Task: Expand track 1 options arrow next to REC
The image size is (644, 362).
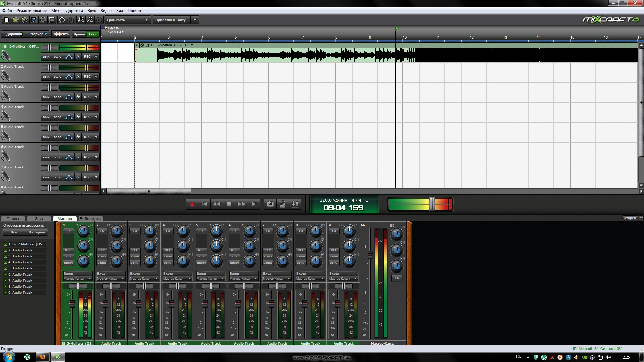Action: click(x=96, y=57)
